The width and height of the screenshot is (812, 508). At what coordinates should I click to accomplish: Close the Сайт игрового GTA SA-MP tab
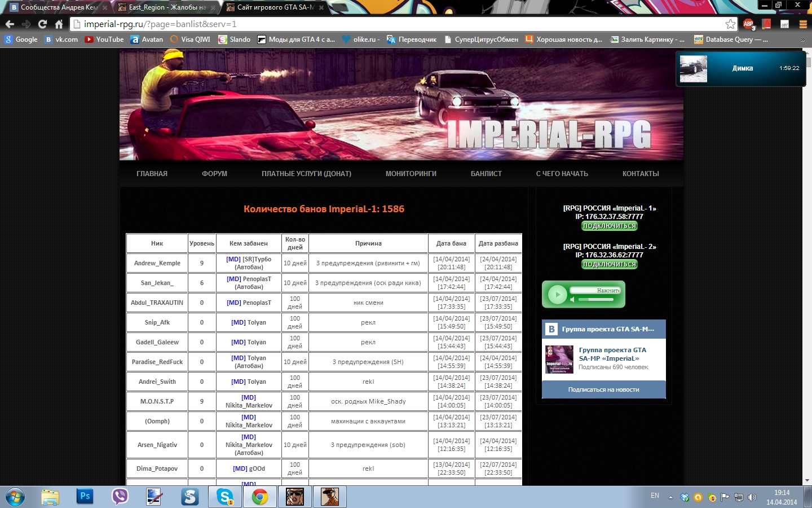[321, 8]
